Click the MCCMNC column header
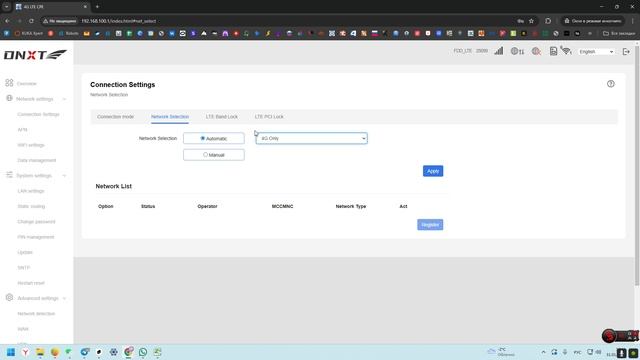 282,207
